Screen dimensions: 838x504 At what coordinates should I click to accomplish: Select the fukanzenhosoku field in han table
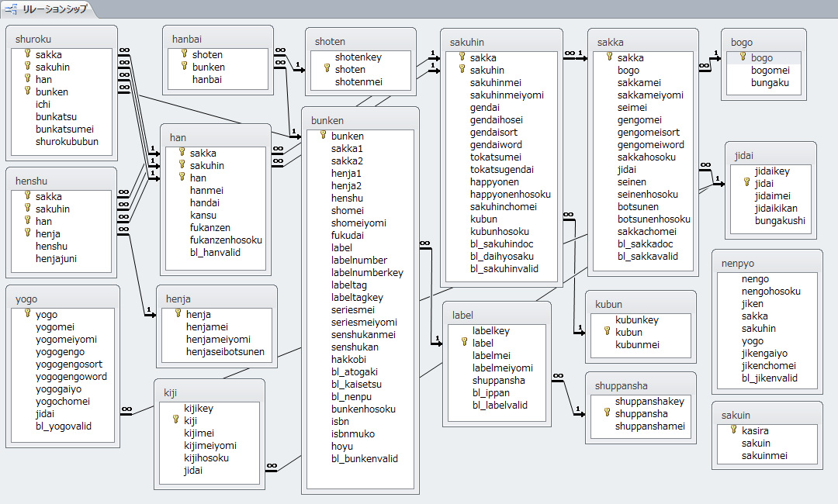coord(226,240)
